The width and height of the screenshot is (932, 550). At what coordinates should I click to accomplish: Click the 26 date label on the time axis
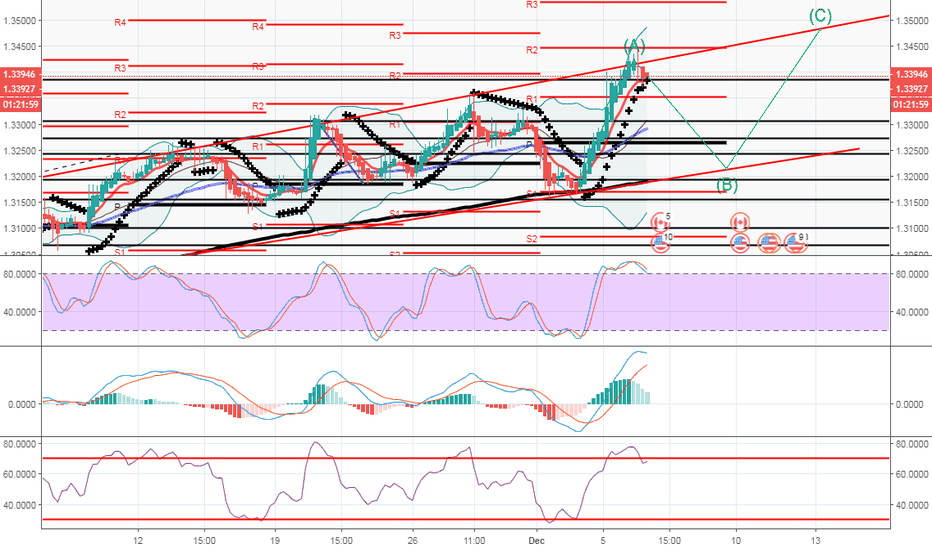click(x=413, y=540)
